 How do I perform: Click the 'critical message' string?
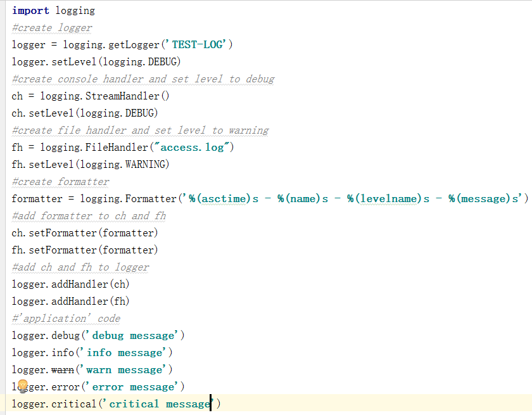(x=160, y=404)
